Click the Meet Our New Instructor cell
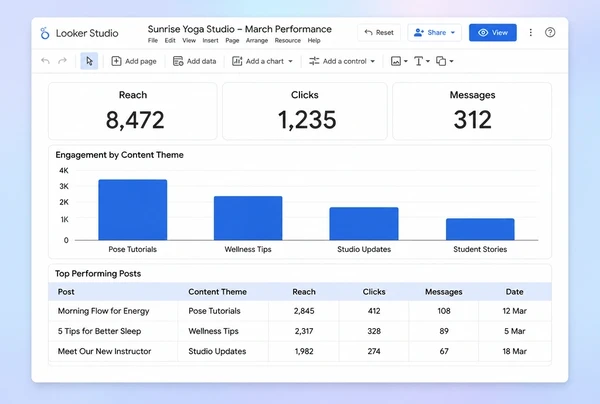600x404 pixels. [104, 351]
